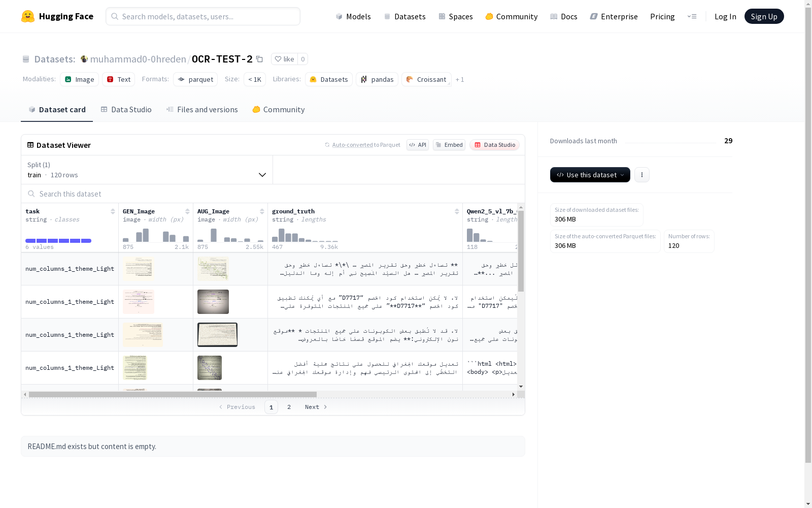
Task: Open first row AUG_Image thumbnail
Action: point(213,269)
